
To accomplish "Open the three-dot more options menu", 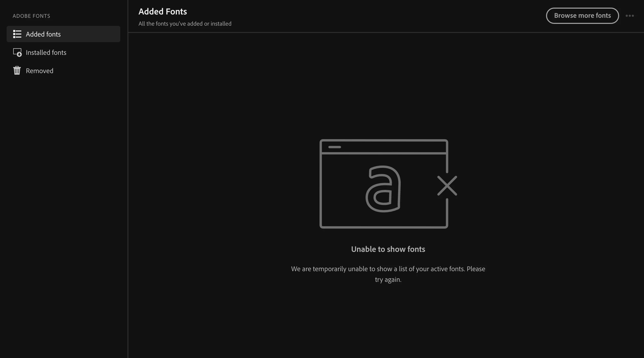I will (630, 16).
